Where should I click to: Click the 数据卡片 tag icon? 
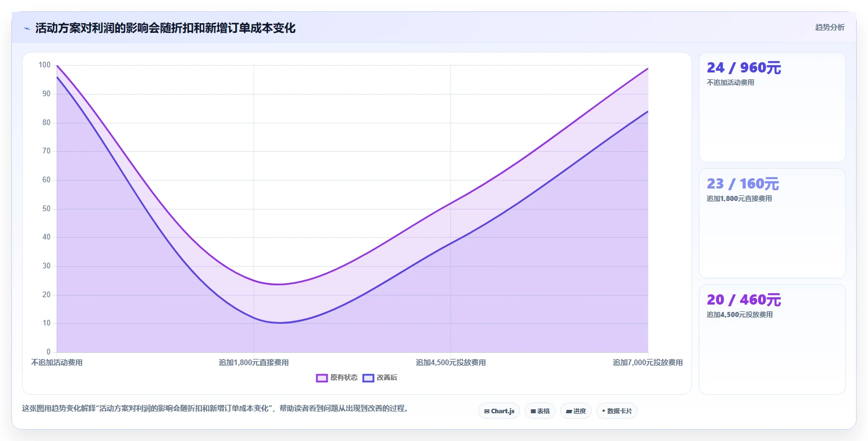(604, 411)
